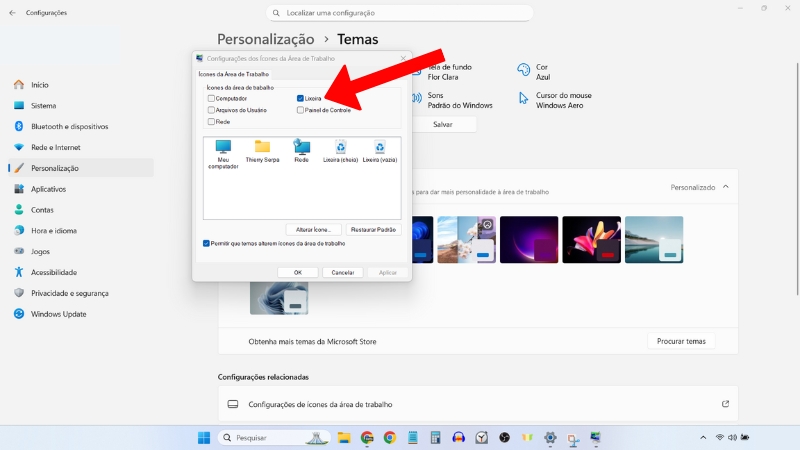
Task: Enable the Computador checkbox
Action: click(211, 98)
